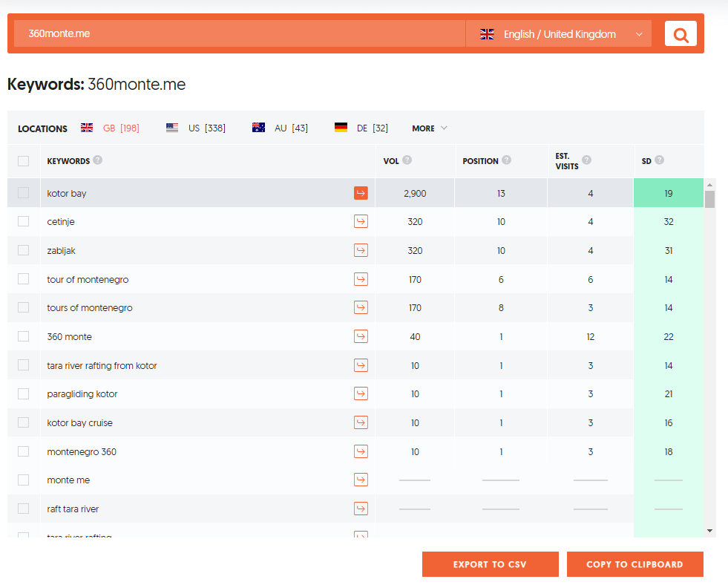Click the scrollbar up arrow
The image size is (728, 585).
coord(709,185)
